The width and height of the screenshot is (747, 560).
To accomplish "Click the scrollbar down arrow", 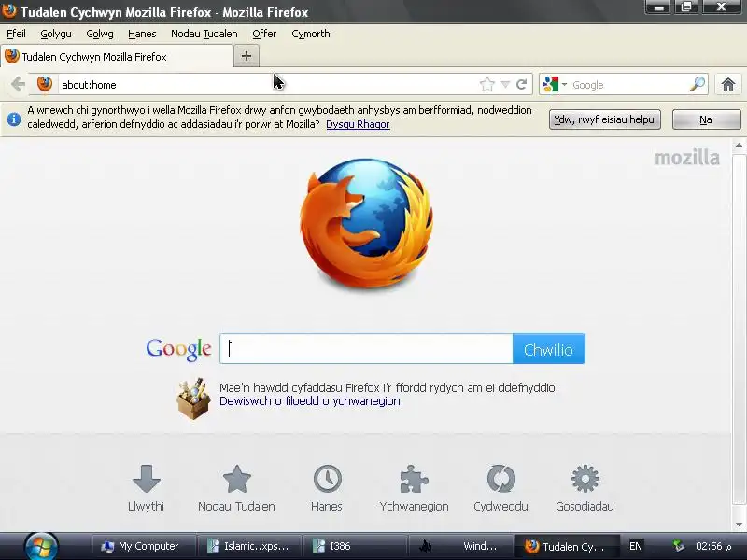I will click(739, 525).
